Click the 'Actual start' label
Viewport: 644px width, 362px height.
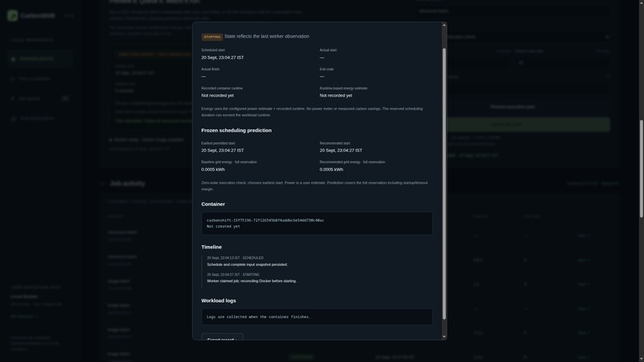coord(328,50)
